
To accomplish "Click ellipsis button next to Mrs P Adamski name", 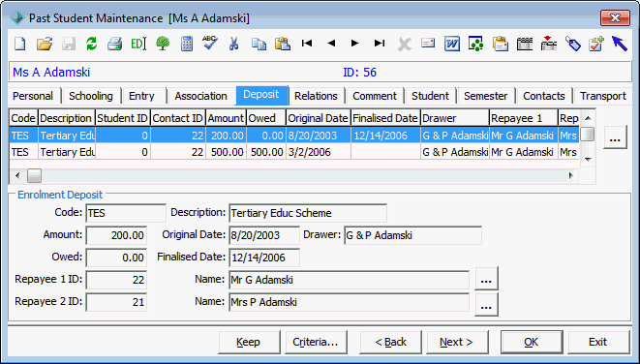I will (486, 304).
